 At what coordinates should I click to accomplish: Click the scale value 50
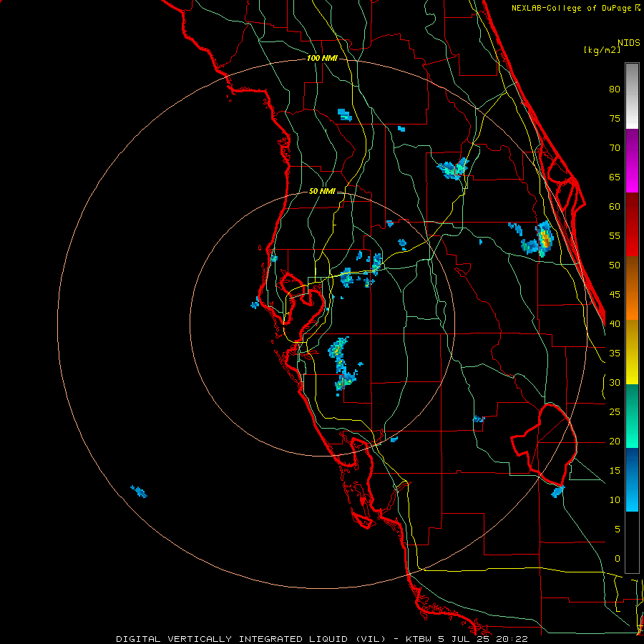[615, 265]
